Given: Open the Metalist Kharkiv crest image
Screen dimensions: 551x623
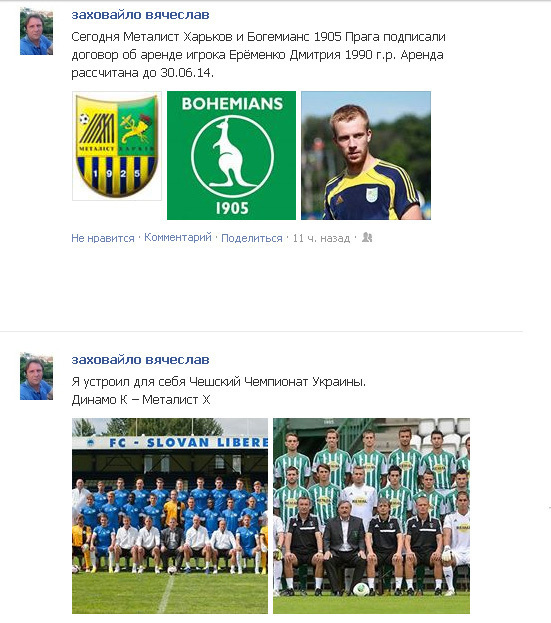Looking at the screenshot, I should (117, 146).
